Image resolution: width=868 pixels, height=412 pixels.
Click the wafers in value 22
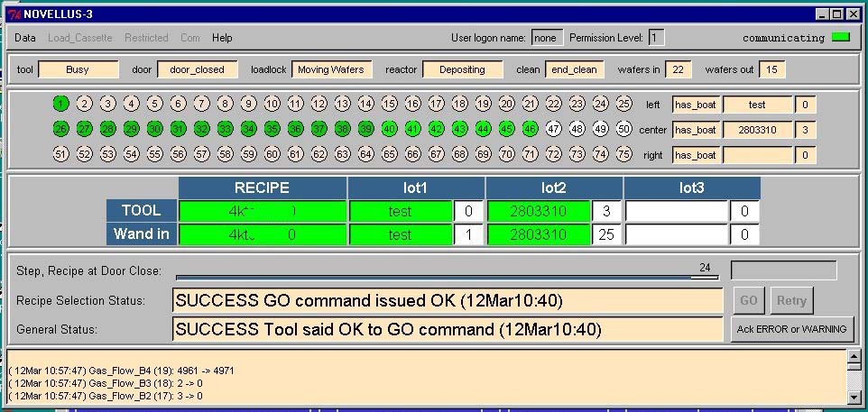(x=679, y=69)
